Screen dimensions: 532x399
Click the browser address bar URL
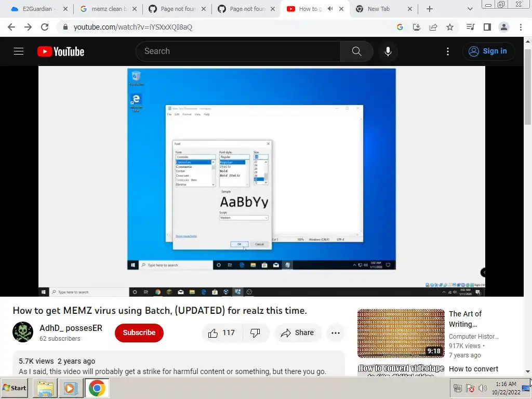[x=132, y=27]
